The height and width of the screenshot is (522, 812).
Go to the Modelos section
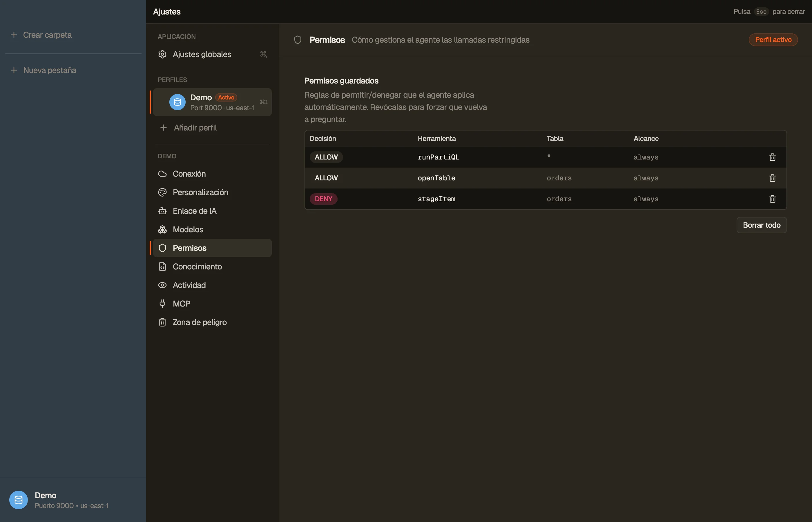213,229
